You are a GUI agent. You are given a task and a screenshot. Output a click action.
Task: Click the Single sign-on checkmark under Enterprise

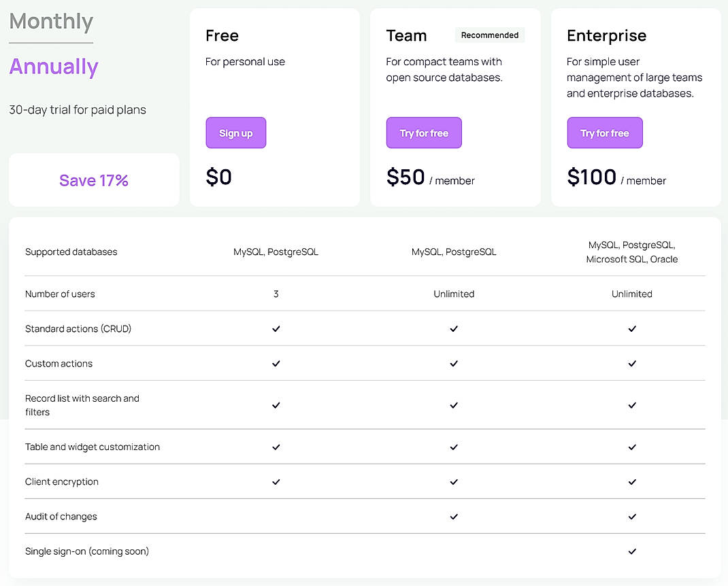[x=631, y=551]
